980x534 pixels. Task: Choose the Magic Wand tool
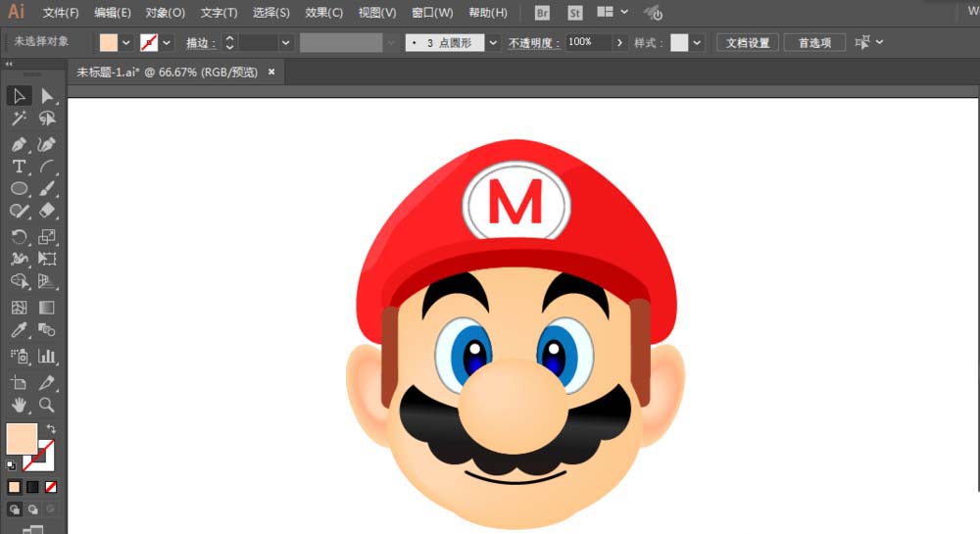tap(19, 119)
